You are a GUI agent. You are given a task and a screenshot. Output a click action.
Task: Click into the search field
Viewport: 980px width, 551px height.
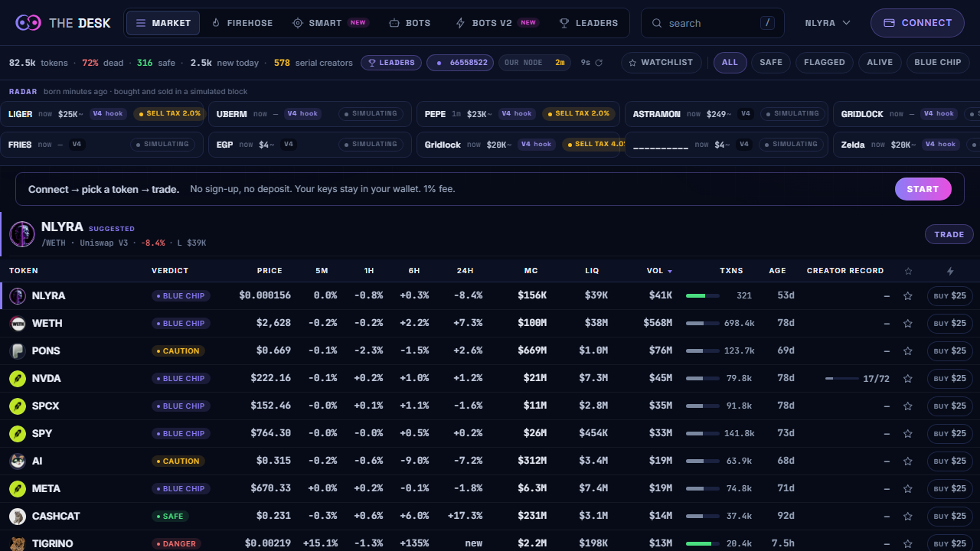[x=712, y=23]
